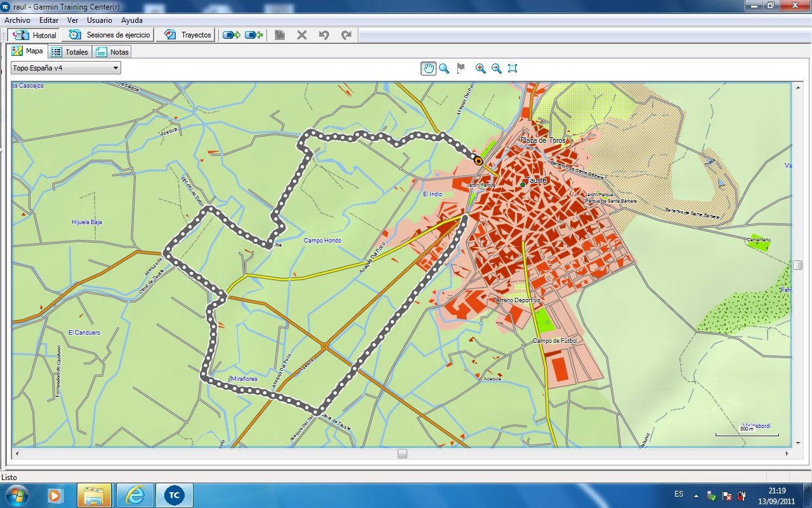812x508 pixels.
Task: Click the El Canduero map label
Action: point(84,333)
